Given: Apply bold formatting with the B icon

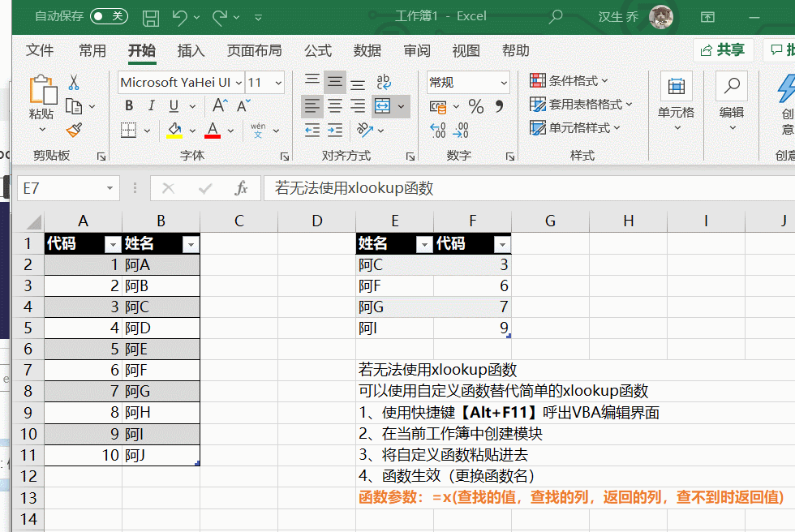Looking at the screenshot, I should tap(128, 106).
